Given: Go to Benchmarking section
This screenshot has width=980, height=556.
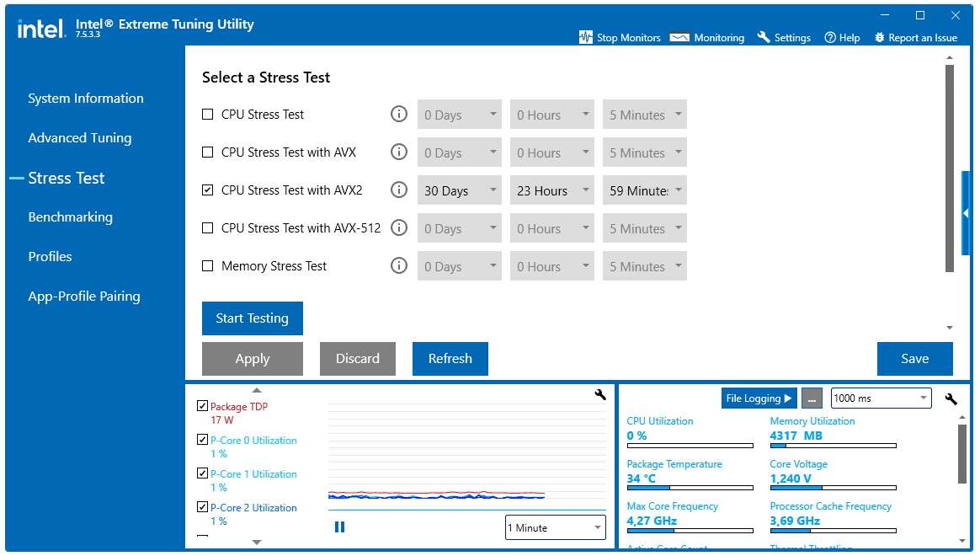Looking at the screenshot, I should 71,217.
